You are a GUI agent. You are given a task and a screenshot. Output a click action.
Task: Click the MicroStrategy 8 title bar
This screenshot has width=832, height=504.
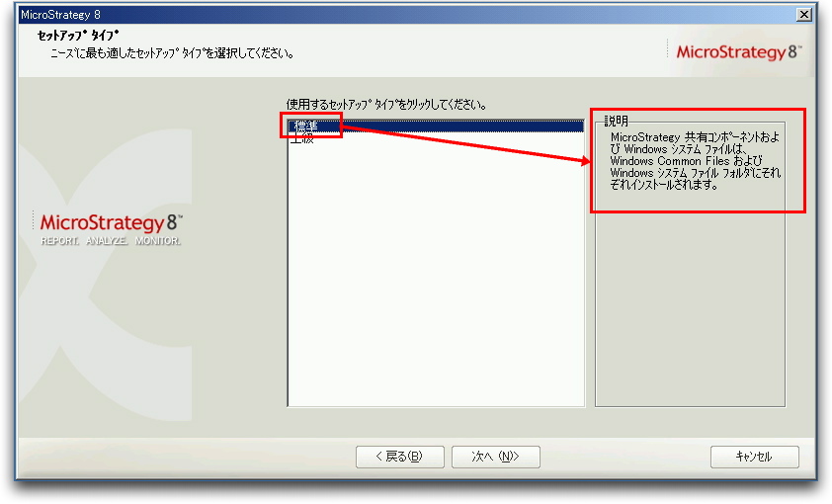coord(403,14)
